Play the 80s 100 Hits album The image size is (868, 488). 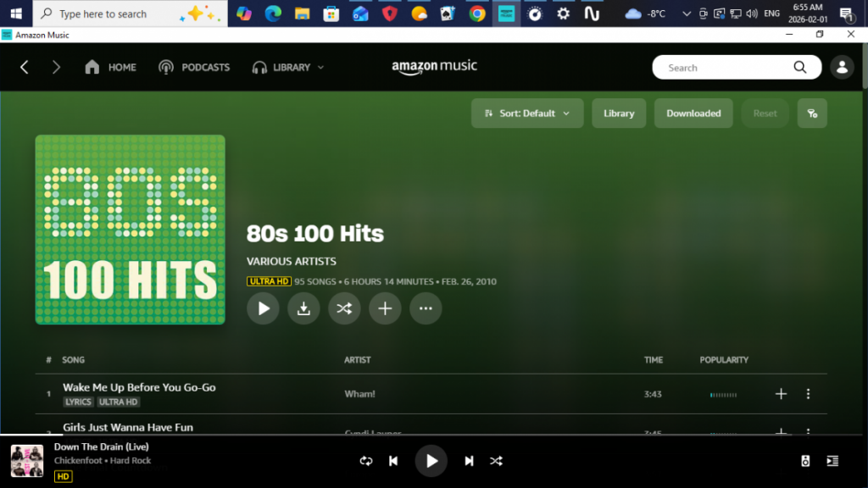(x=263, y=308)
